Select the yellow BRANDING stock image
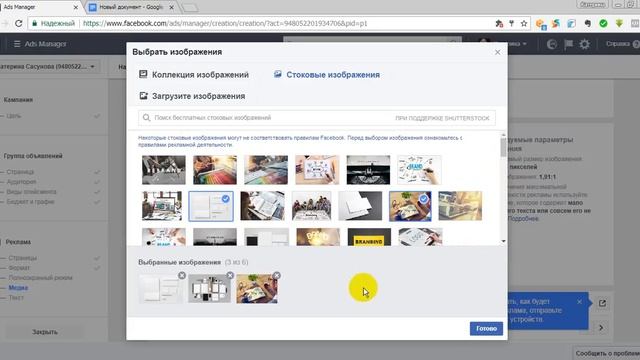This screenshot has height=360, width=640. (x=369, y=238)
